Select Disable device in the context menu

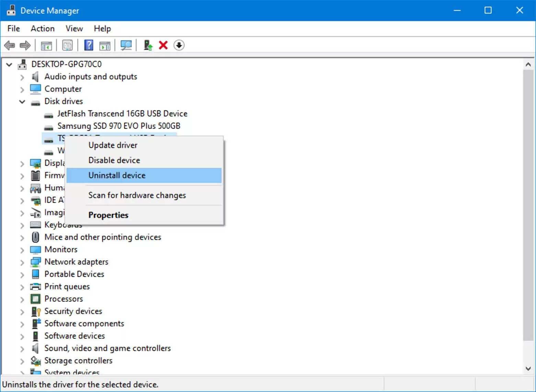pos(114,160)
